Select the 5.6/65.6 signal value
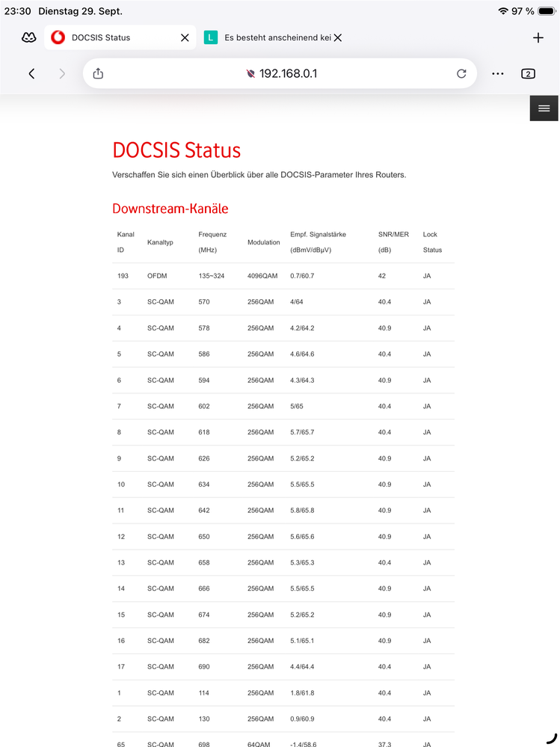 pos(302,536)
